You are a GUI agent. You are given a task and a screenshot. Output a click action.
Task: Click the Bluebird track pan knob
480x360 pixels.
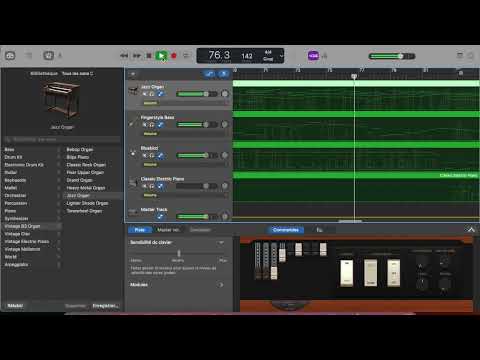pos(225,155)
